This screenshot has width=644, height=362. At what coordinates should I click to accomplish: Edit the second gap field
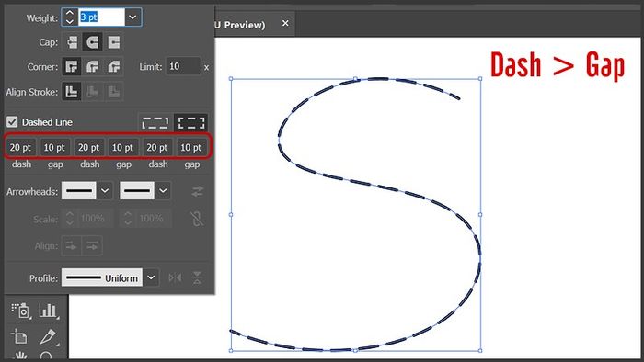122,148
